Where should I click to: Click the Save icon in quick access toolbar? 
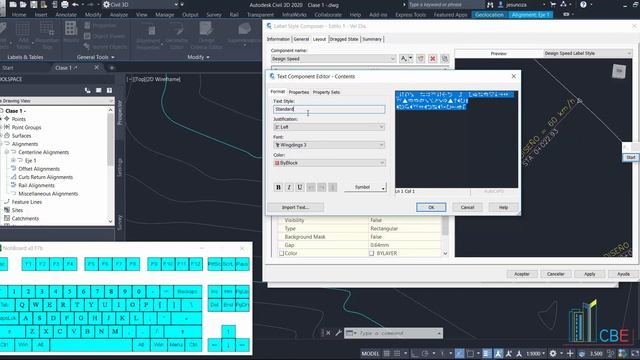click(x=33, y=4)
